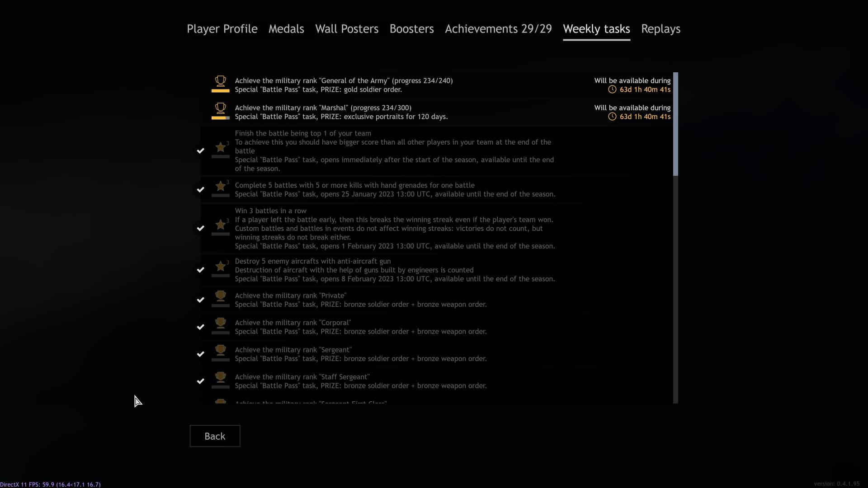Go to the Replays tab

660,29
